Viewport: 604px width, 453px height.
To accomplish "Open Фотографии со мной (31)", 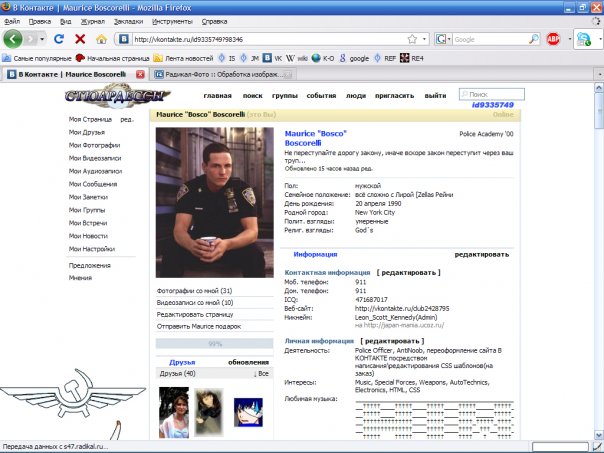I will pos(194,291).
